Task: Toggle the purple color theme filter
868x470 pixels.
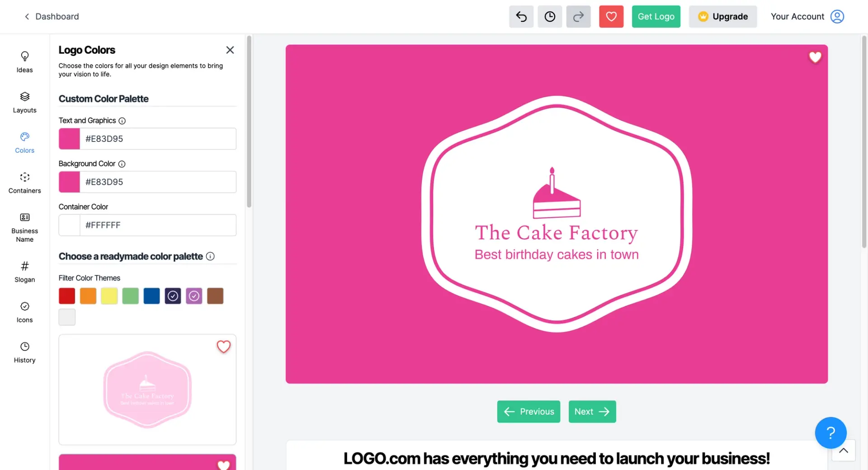Action: pyautogui.click(x=194, y=296)
